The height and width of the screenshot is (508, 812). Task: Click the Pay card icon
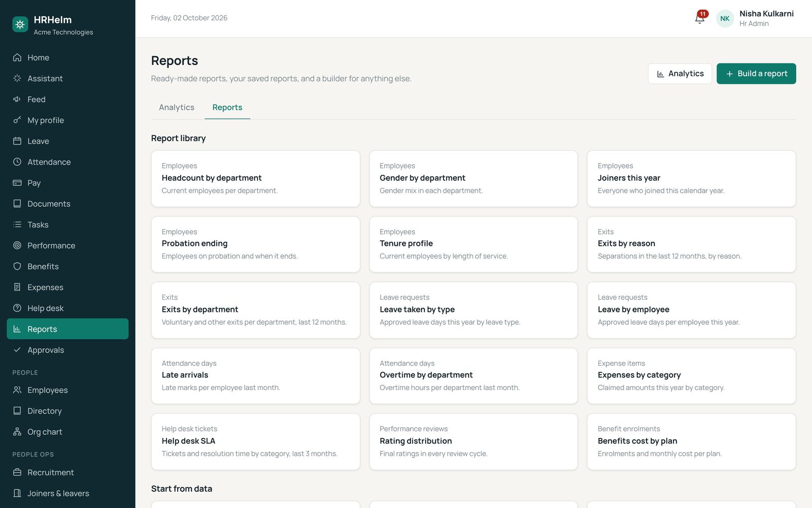coord(17,182)
